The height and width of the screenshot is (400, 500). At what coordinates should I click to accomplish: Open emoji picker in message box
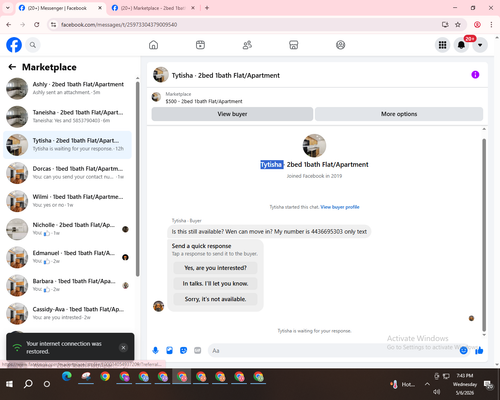click(x=463, y=350)
